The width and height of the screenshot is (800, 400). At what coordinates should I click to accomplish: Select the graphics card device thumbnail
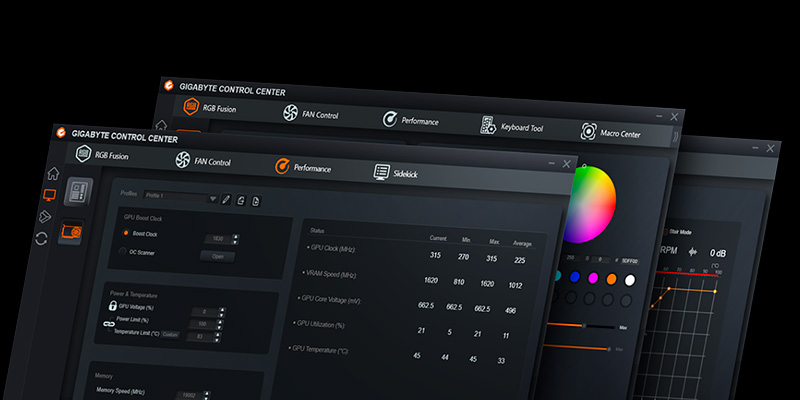click(x=70, y=232)
